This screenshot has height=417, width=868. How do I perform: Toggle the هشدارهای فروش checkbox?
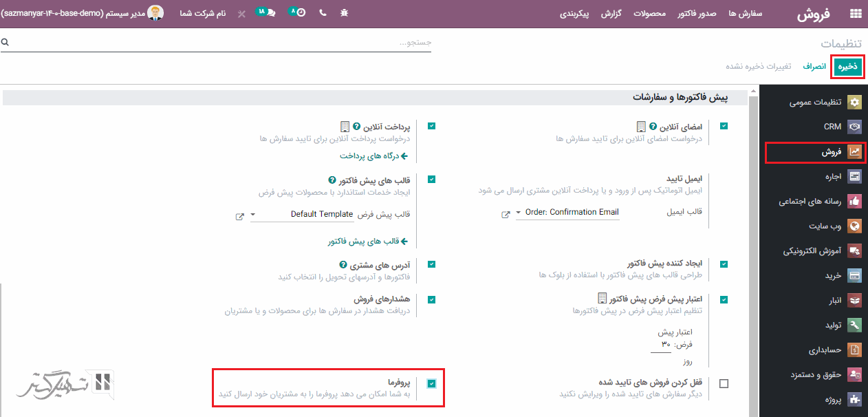click(431, 300)
